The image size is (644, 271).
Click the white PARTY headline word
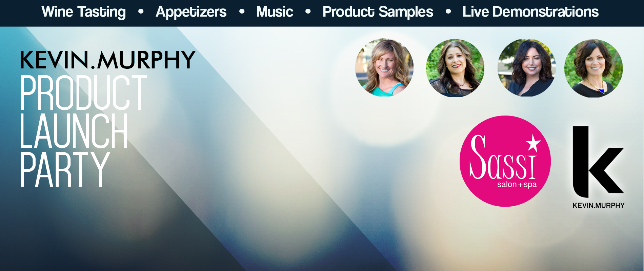[65, 169]
